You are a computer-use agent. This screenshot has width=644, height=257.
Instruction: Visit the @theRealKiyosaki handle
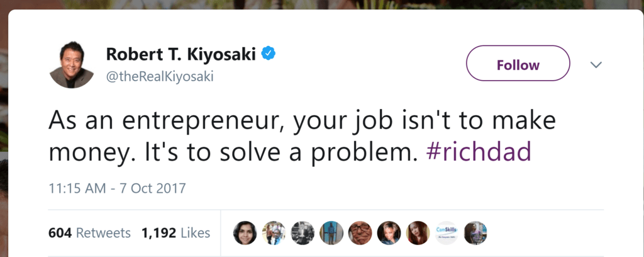click(160, 76)
